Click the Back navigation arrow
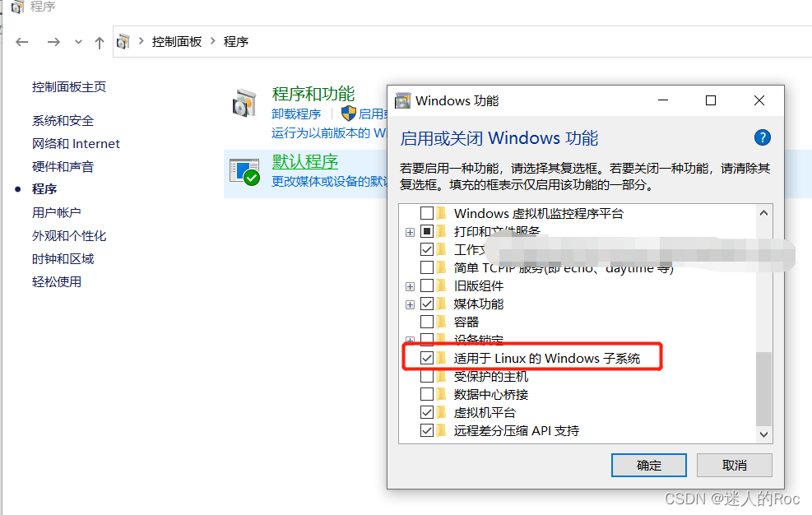This screenshot has width=812, height=515. click(x=21, y=42)
